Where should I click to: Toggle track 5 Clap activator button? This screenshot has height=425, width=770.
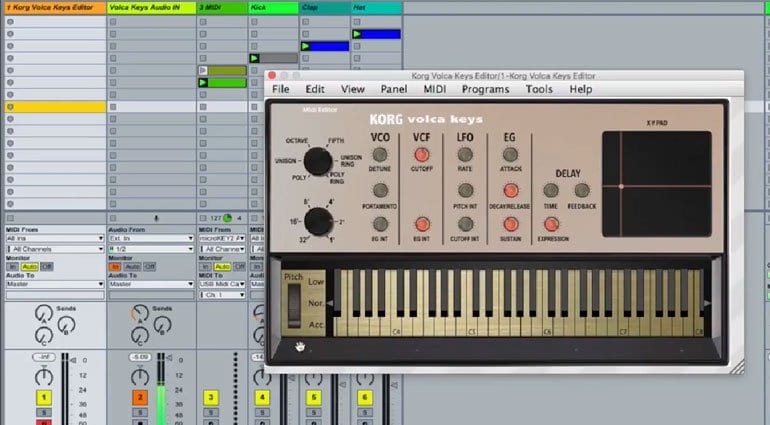point(313,397)
